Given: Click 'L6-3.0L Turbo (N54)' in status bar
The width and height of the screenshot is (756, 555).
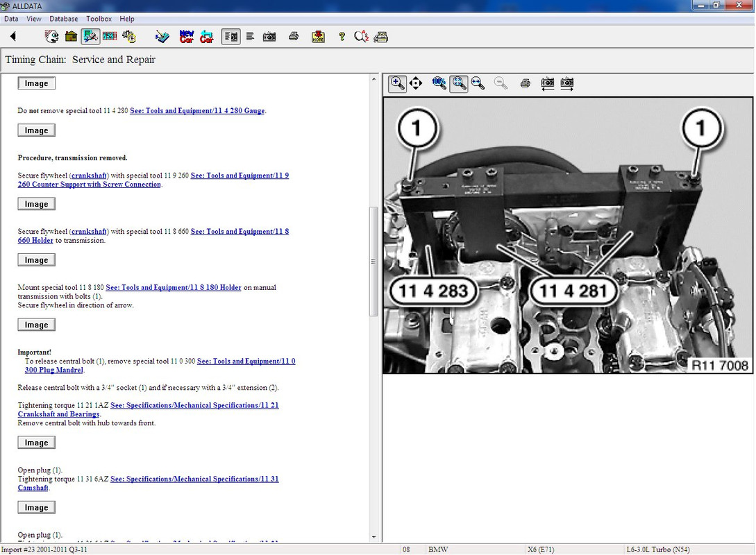Looking at the screenshot, I should point(658,549).
